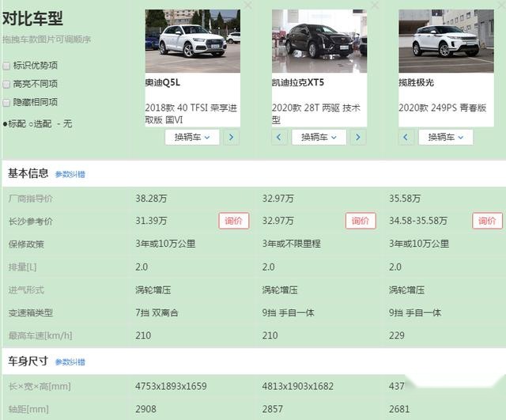Select the 2908 wheelbase value

pyautogui.click(x=145, y=409)
